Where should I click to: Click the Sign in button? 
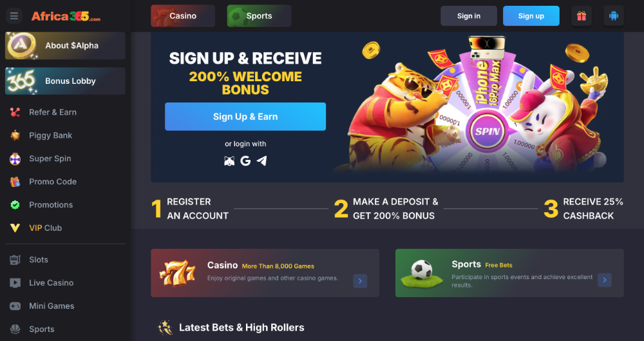pyautogui.click(x=469, y=16)
